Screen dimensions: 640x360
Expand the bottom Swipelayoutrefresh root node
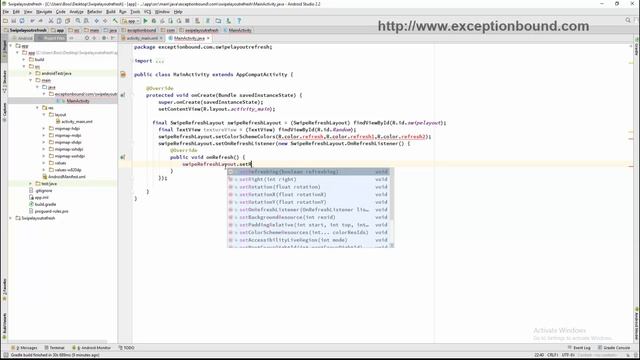11,218
